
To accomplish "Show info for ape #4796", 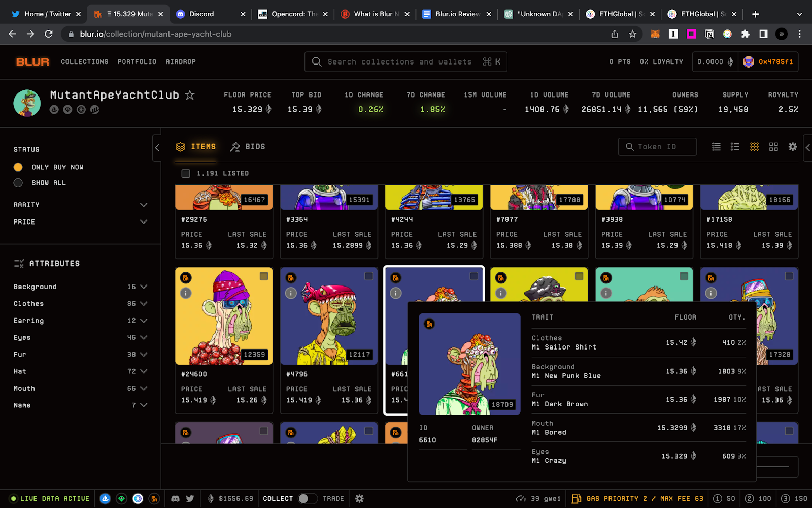I will click(291, 293).
